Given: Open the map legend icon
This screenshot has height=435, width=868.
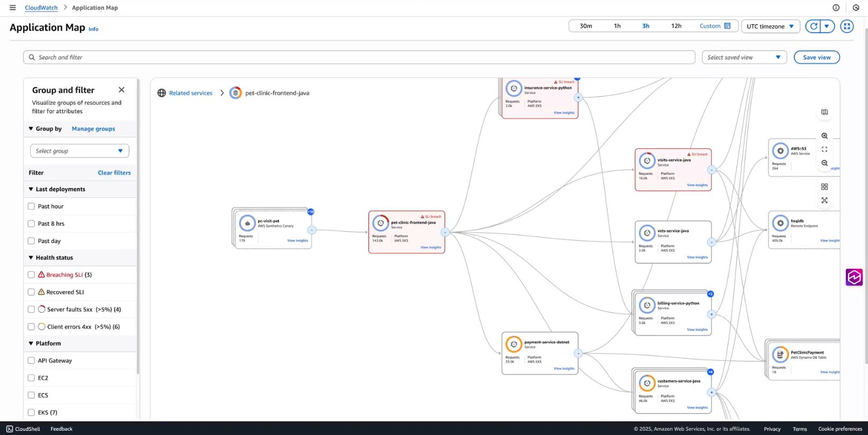Looking at the screenshot, I should tap(824, 112).
